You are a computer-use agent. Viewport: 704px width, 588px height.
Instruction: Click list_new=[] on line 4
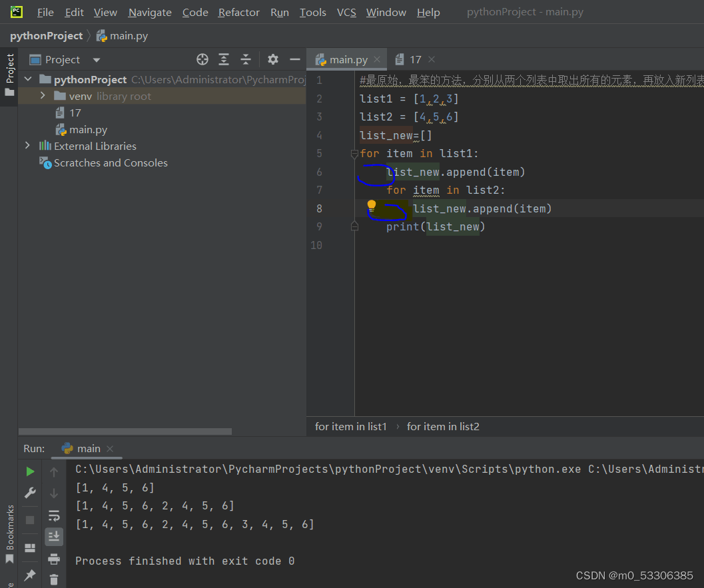396,136
